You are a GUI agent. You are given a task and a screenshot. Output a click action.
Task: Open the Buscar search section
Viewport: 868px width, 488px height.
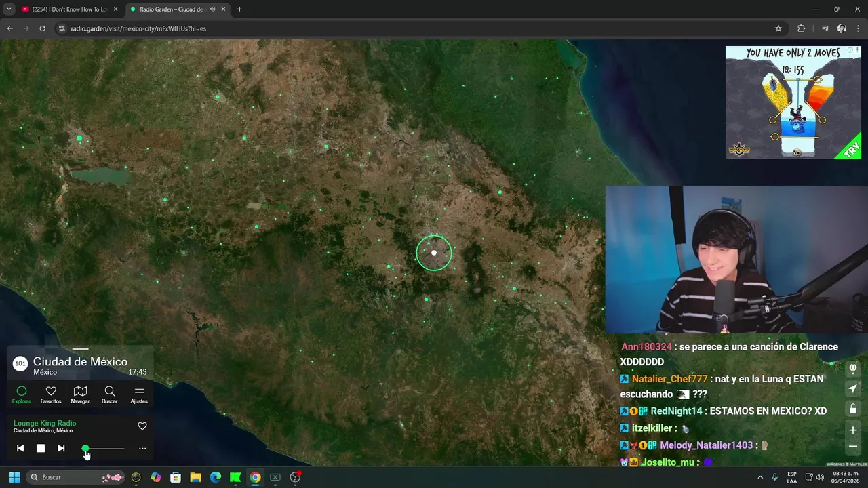pos(109,395)
